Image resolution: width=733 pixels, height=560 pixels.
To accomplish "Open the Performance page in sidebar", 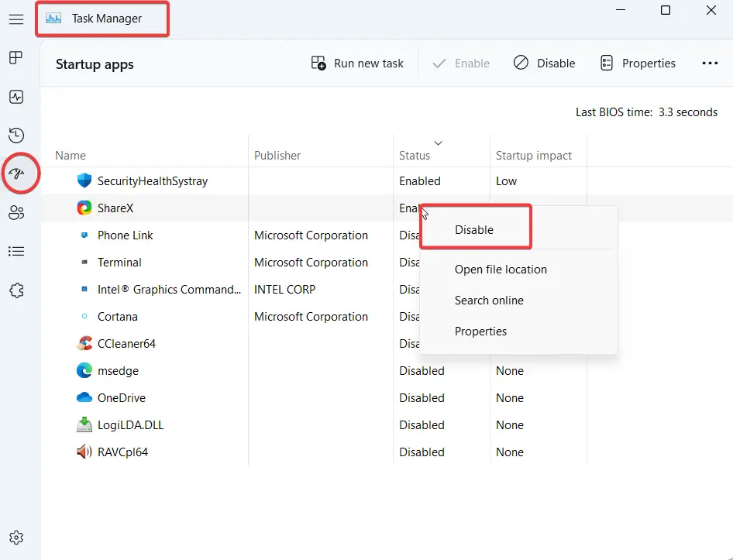I will click(16, 98).
